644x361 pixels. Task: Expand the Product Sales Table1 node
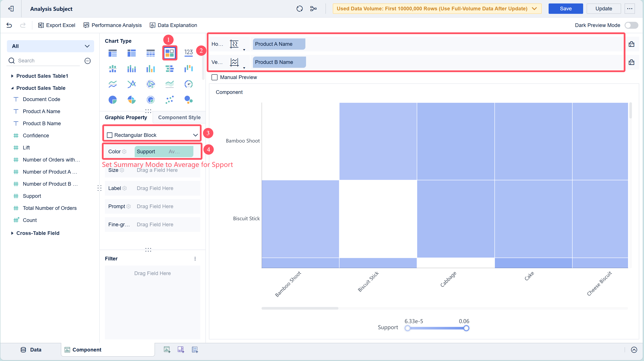pyautogui.click(x=12, y=76)
